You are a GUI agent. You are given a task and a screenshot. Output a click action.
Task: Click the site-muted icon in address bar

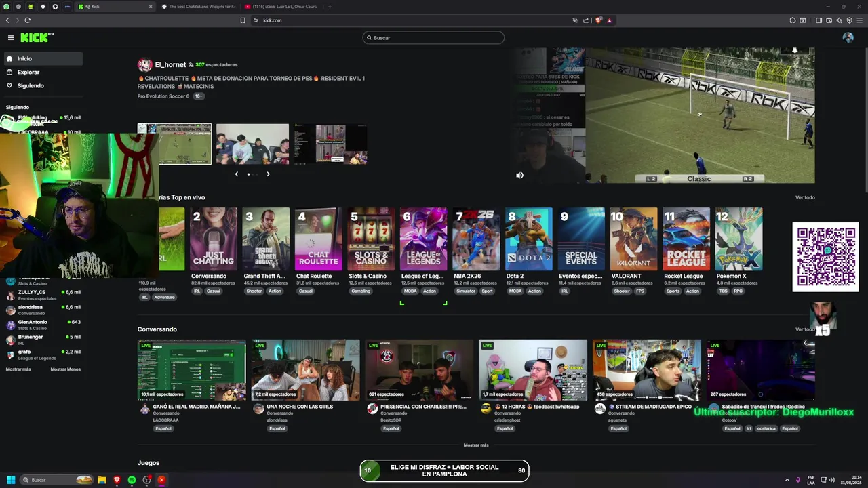[x=575, y=20]
